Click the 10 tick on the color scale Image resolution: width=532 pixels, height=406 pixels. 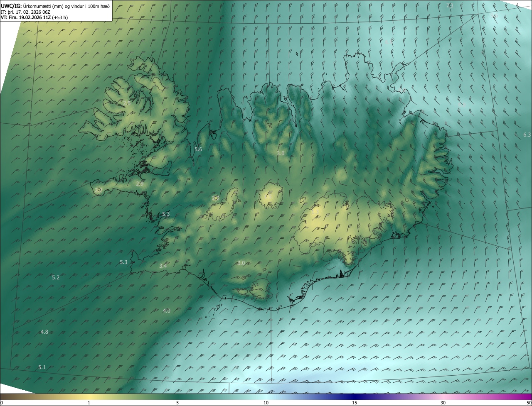266,403
